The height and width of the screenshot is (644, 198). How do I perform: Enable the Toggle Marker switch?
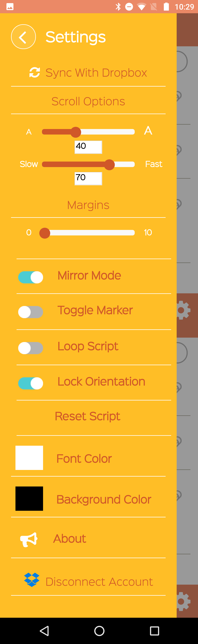[x=31, y=312]
